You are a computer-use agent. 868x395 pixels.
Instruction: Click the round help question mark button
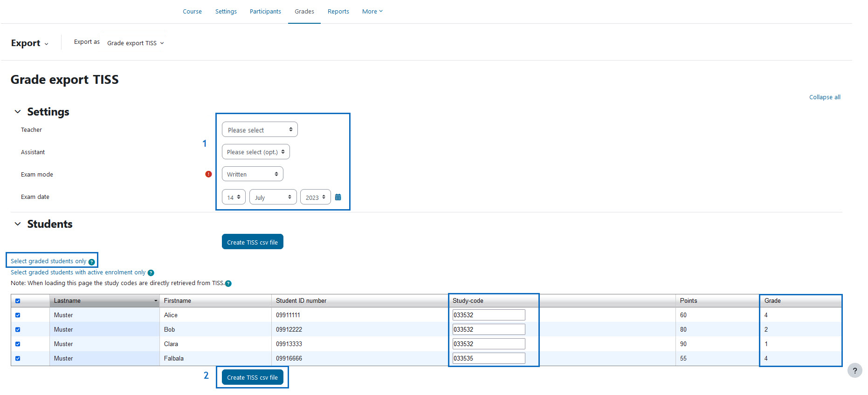[855, 371]
